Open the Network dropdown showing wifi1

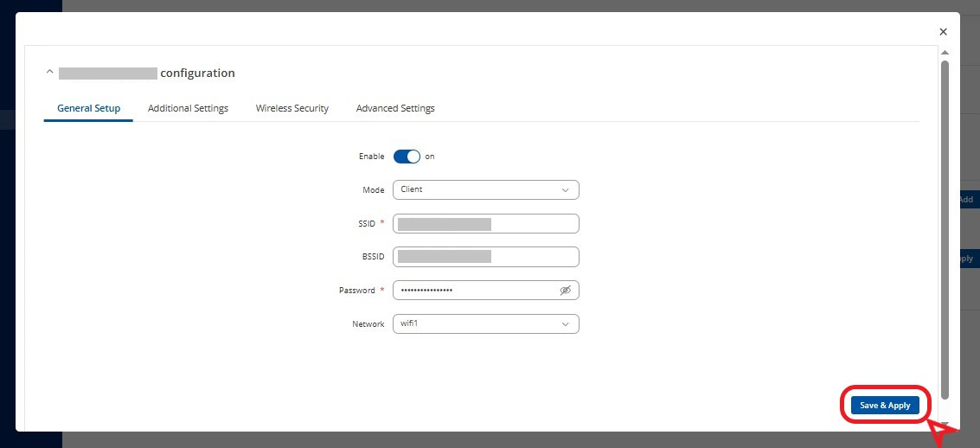pyautogui.click(x=484, y=324)
